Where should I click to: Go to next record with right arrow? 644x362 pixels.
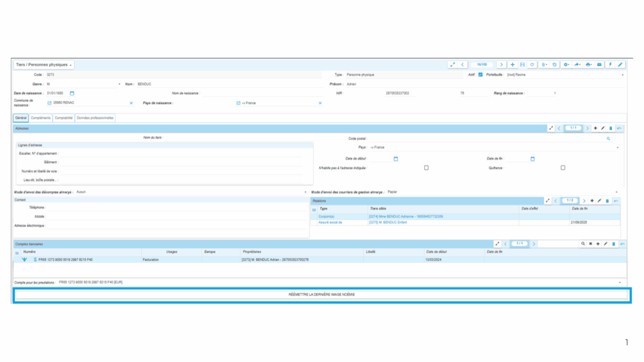pyautogui.click(x=502, y=65)
